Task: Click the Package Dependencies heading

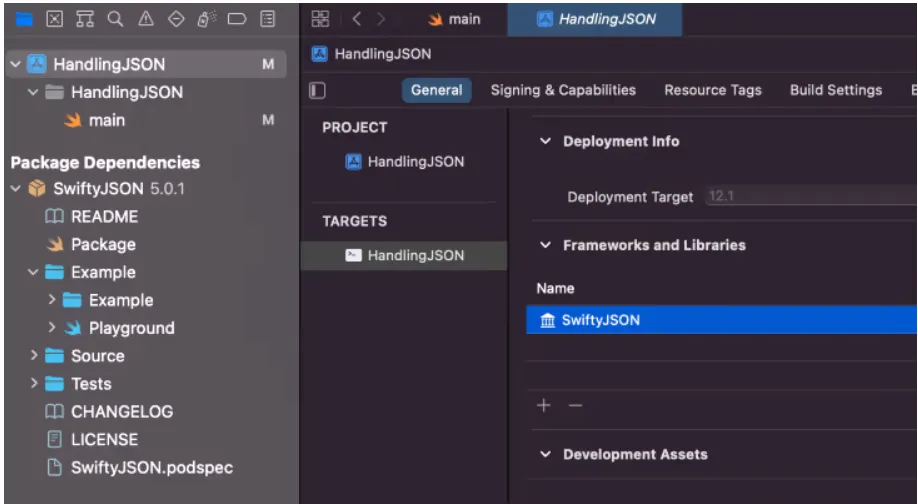Action: pos(105,162)
